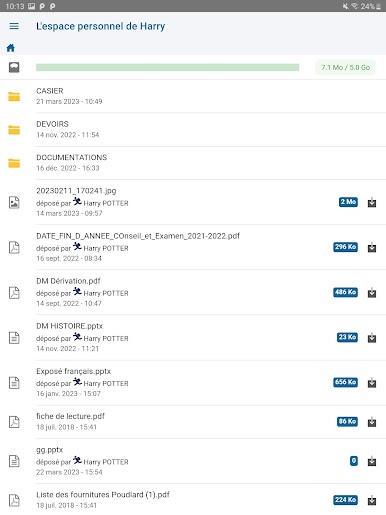Download the DM HISTOIRE.pptx file

point(372,338)
